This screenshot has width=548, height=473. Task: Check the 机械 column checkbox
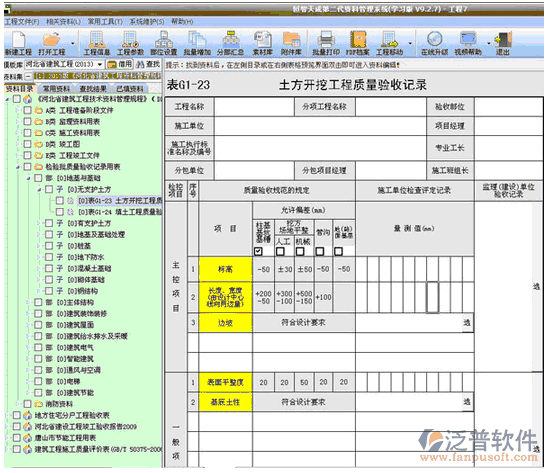[x=300, y=251]
